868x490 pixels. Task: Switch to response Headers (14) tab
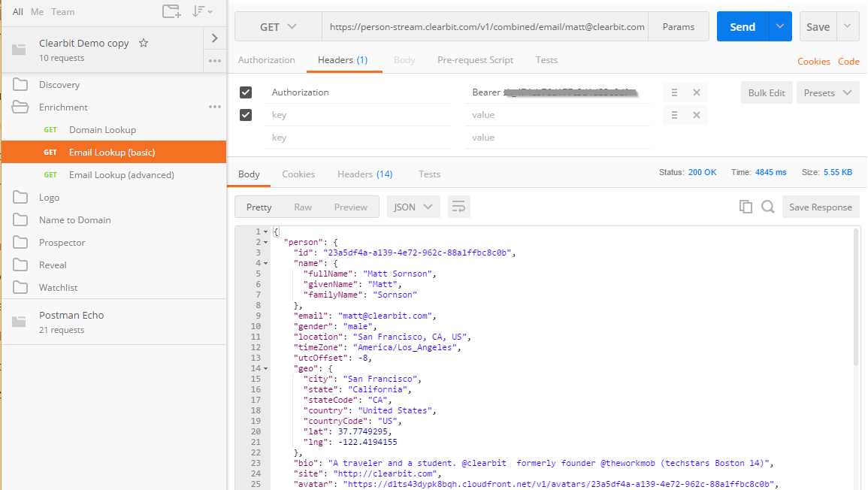point(364,174)
